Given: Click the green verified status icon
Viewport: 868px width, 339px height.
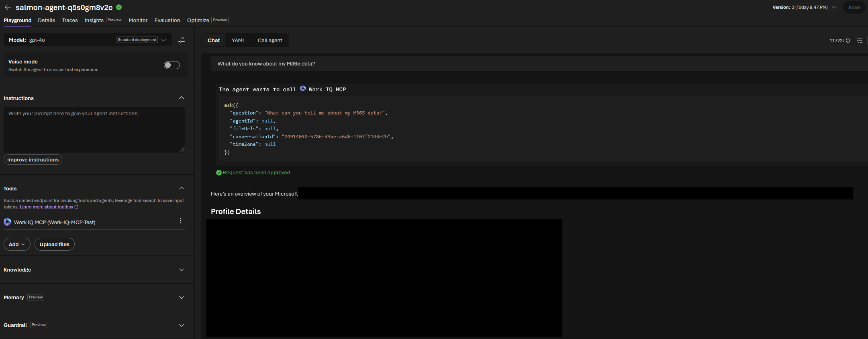Looking at the screenshot, I should [x=119, y=7].
